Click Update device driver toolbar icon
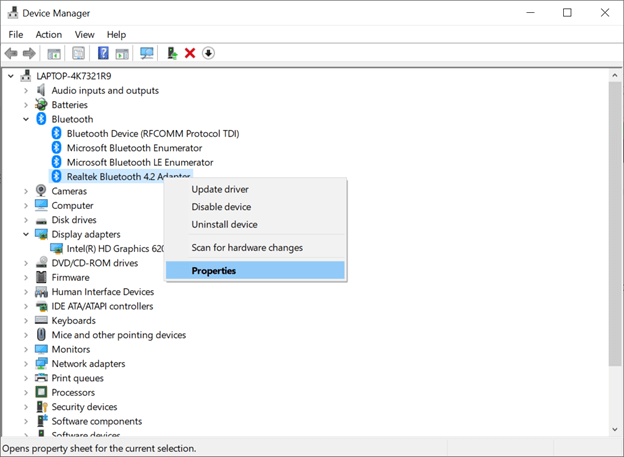The height and width of the screenshot is (457, 624). click(172, 53)
